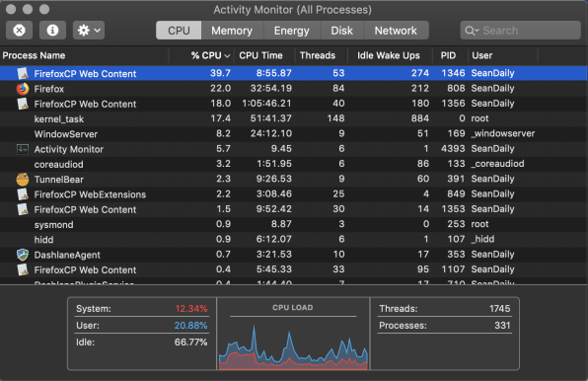Click icon of FirefoxCP Web Content PID 1107
This screenshot has width=588, height=381.
[23, 269]
